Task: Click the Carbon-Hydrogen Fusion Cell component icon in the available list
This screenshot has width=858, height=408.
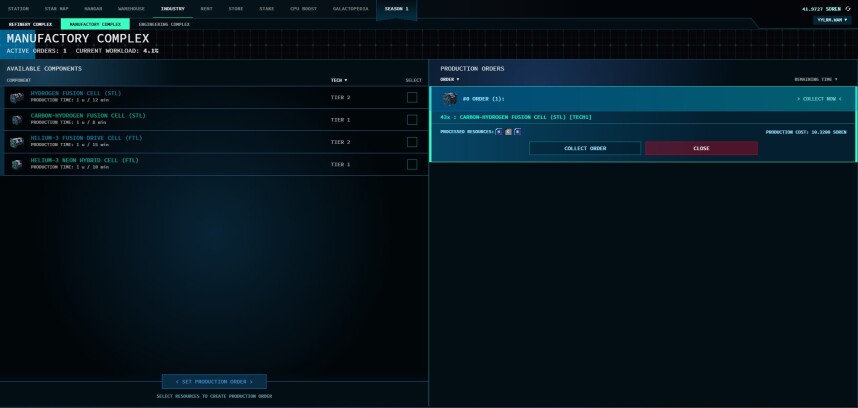Action: tap(17, 120)
